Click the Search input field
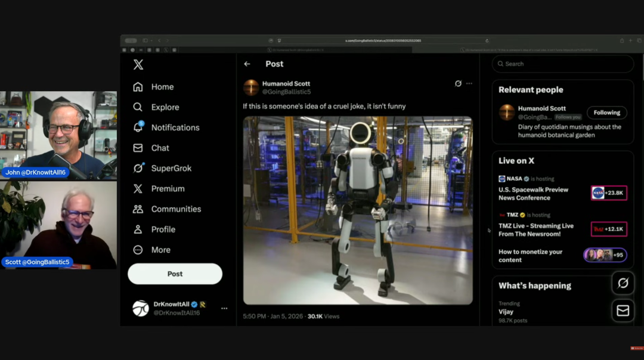This screenshot has width=644, height=360. click(x=566, y=64)
